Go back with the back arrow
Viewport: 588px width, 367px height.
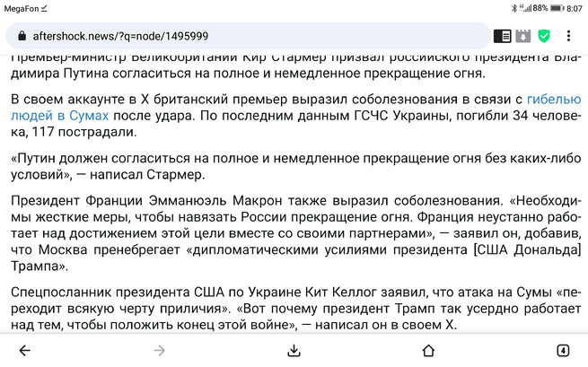click(x=25, y=351)
